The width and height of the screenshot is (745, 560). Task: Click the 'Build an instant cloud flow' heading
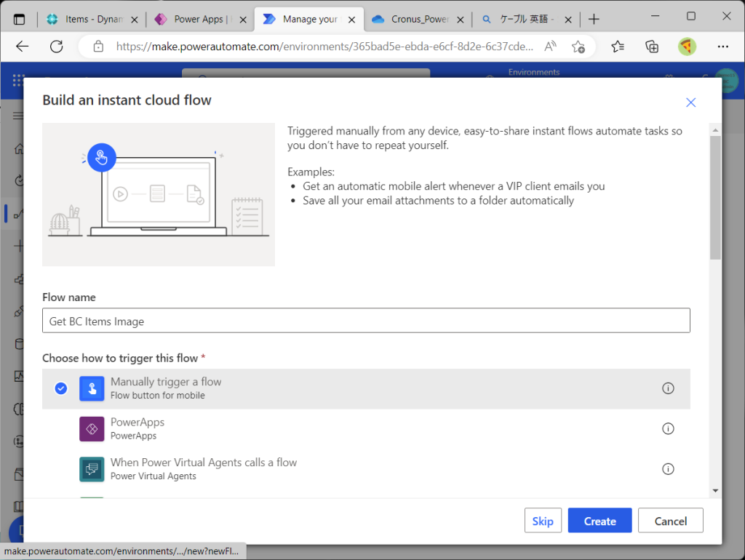(127, 100)
